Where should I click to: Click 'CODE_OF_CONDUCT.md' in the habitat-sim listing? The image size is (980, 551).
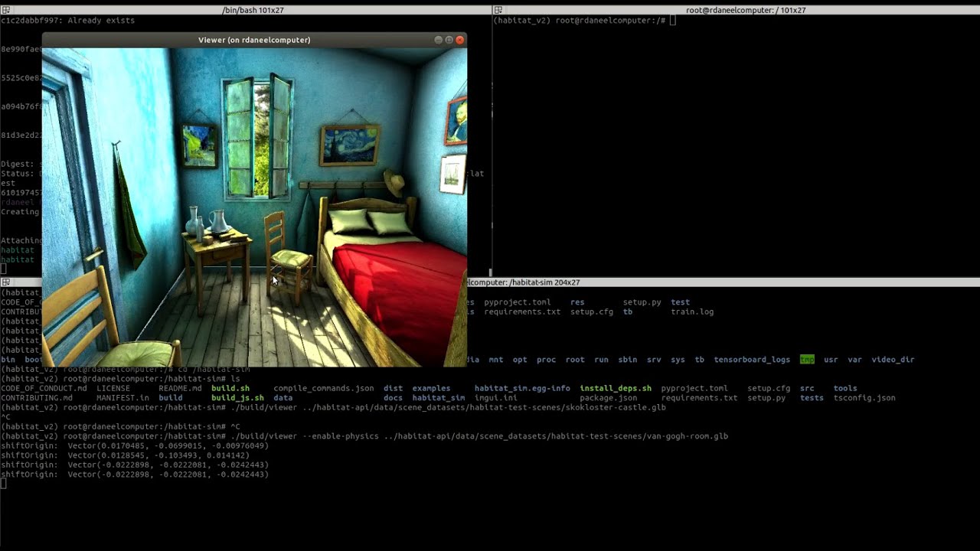click(x=44, y=389)
